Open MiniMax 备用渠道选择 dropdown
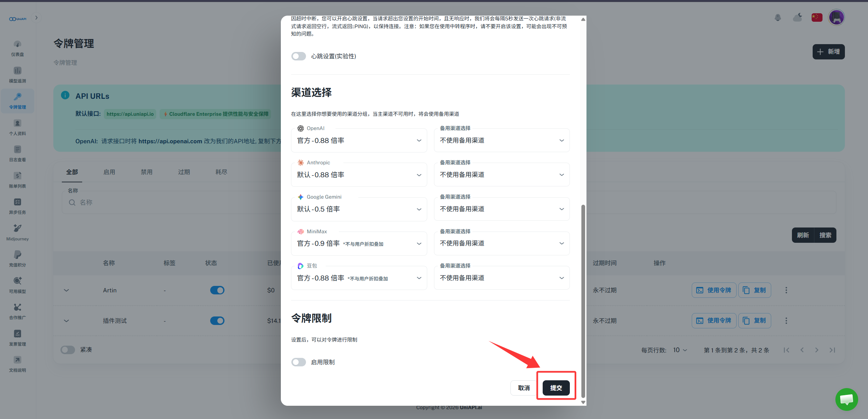The image size is (868, 419). (x=502, y=243)
